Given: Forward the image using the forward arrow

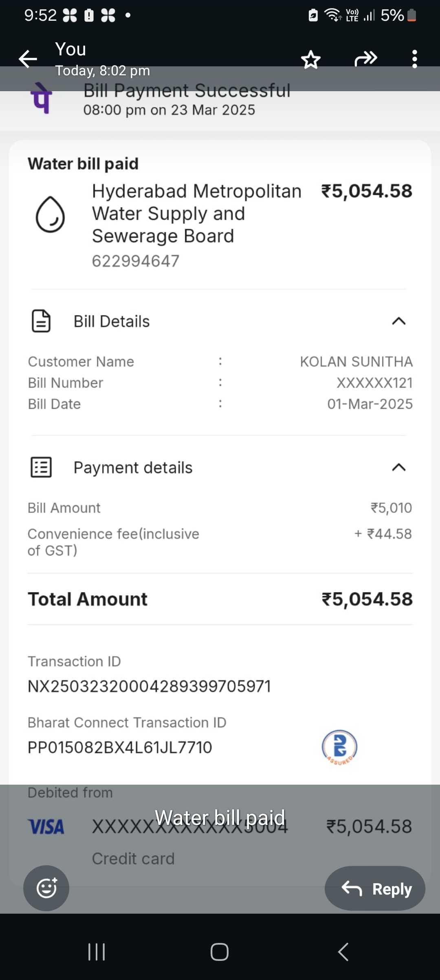Looking at the screenshot, I should pyautogui.click(x=366, y=59).
